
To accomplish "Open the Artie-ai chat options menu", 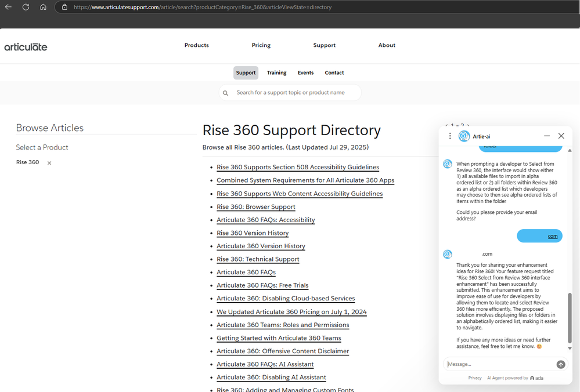I will click(x=450, y=136).
